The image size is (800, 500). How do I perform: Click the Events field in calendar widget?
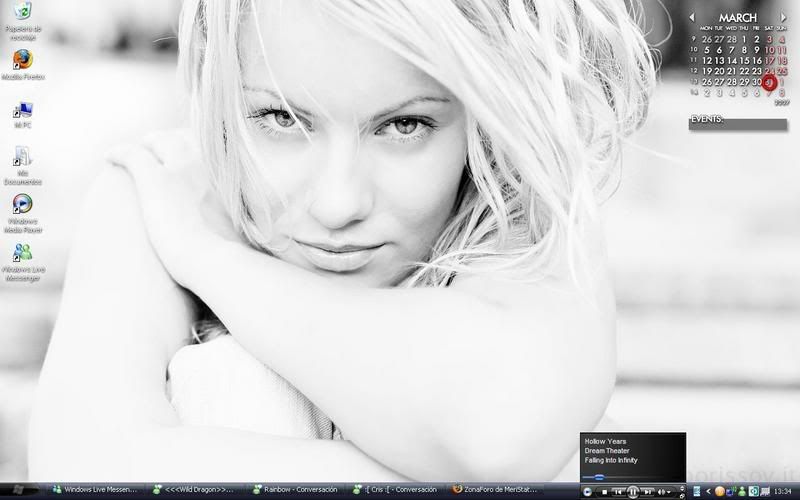(x=738, y=124)
